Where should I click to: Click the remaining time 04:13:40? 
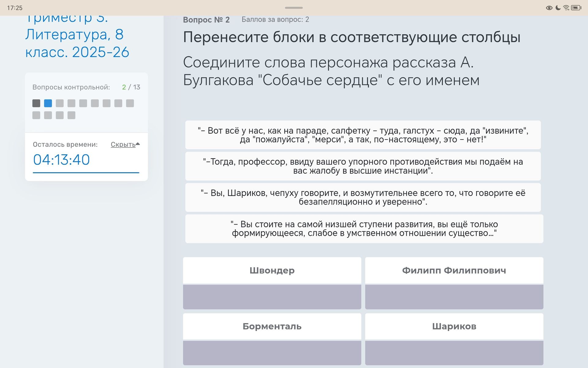pos(62,160)
